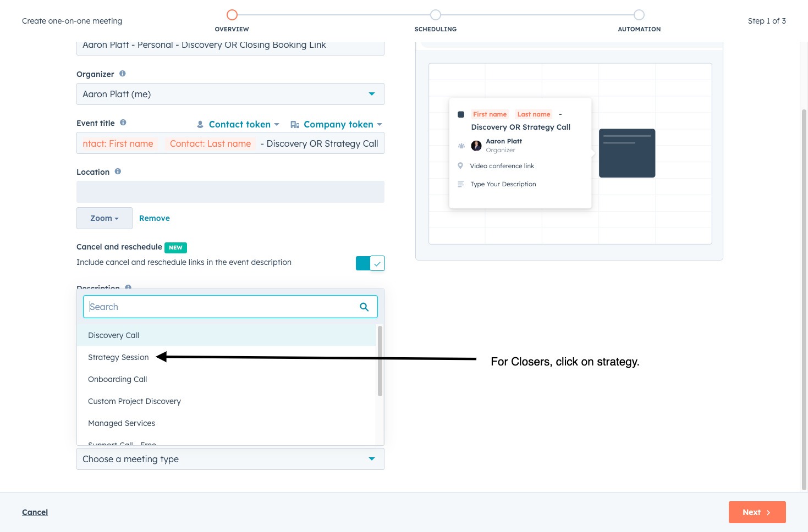Click the Event title info icon
808x532 pixels.
pos(123,123)
